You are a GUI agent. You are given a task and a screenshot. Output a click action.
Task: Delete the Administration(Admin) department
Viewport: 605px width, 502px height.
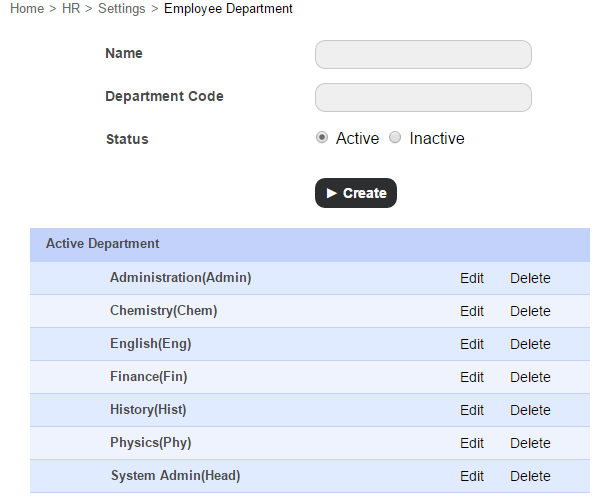[x=530, y=278]
